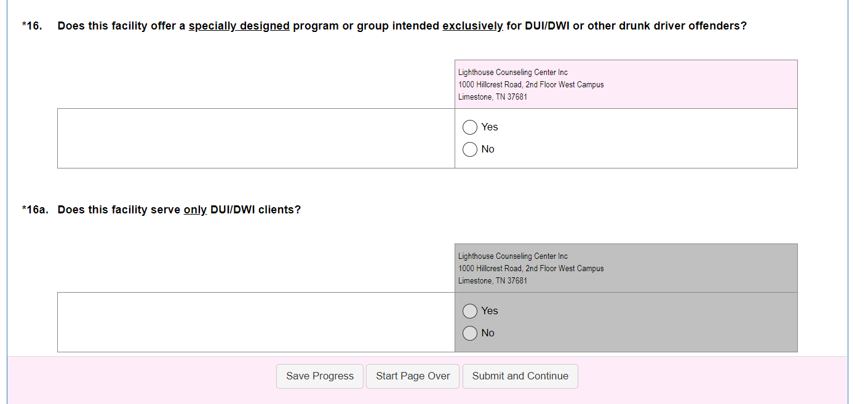This screenshot has height=404, width=868.
Task: Select Yes radio for question 16
Action: pyautogui.click(x=470, y=127)
